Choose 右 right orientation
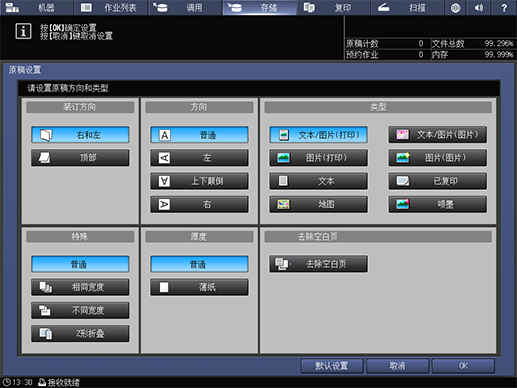Screen dimensions: 517x388 click(199, 204)
